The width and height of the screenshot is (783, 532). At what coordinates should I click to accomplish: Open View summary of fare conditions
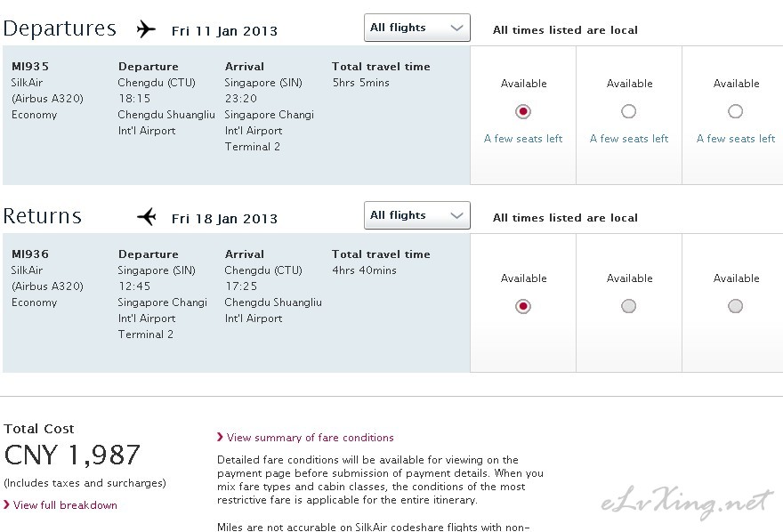311,437
